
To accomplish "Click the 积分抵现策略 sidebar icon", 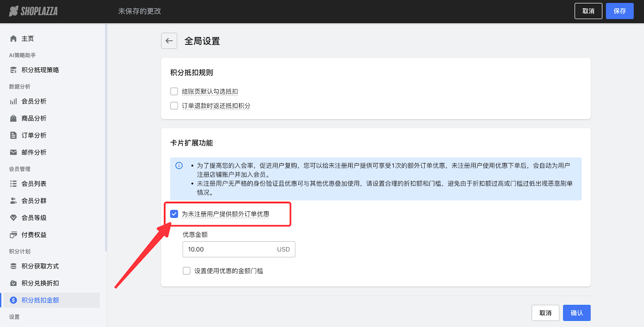I will (13, 70).
